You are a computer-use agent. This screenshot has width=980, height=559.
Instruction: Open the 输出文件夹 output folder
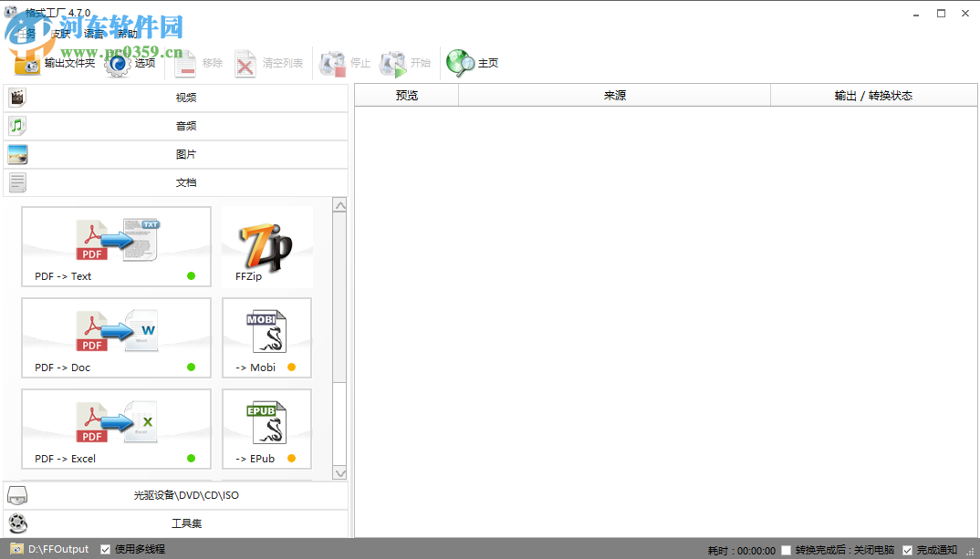click(54, 63)
